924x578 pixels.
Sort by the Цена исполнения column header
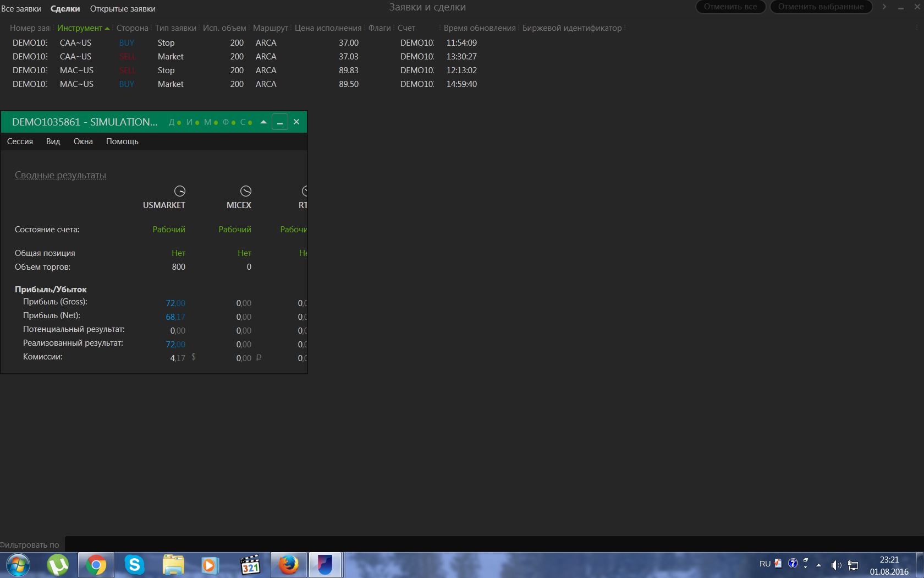pyautogui.click(x=328, y=28)
